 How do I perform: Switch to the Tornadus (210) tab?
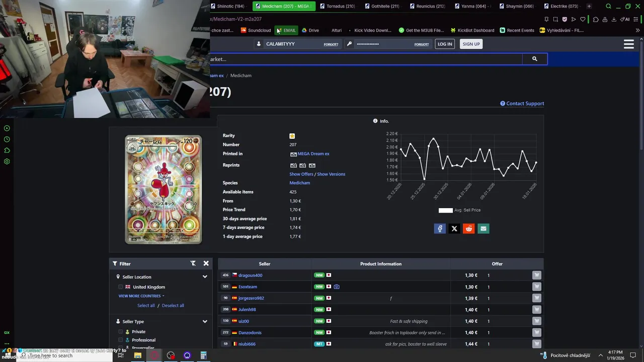pos(337,6)
